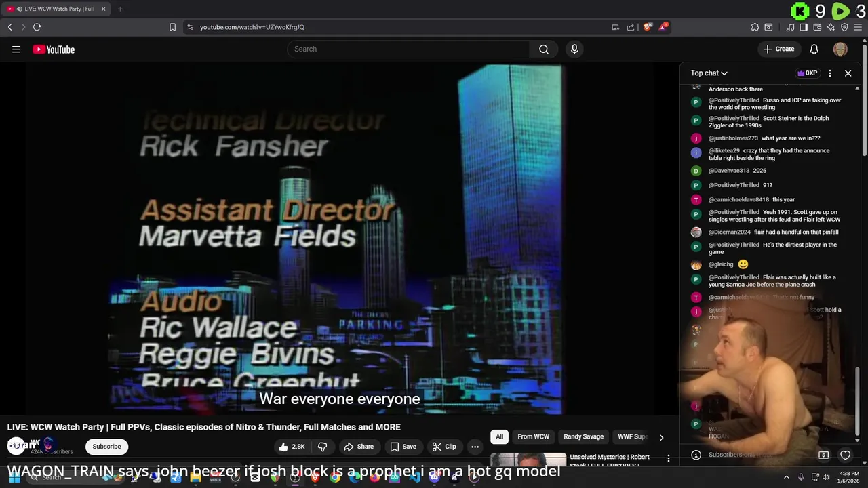Open the Create menu button

[778, 49]
